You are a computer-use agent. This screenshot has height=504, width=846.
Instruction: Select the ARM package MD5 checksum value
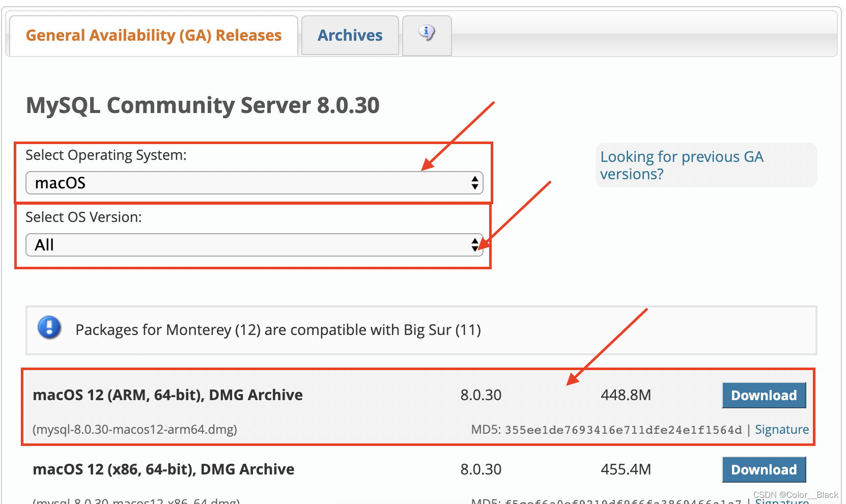pos(624,430)
